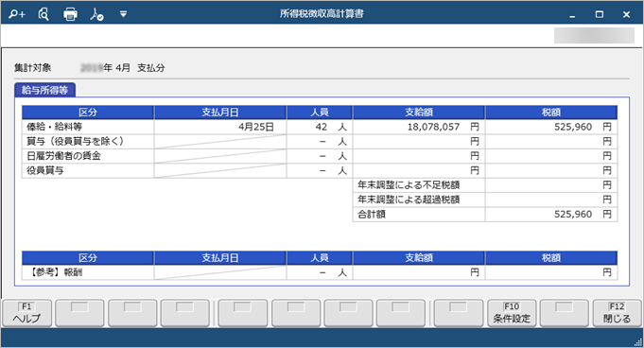Click 区分 header in upper table
Image resolution: width=644 pixels, height=348 pixels.
(88, 113)
